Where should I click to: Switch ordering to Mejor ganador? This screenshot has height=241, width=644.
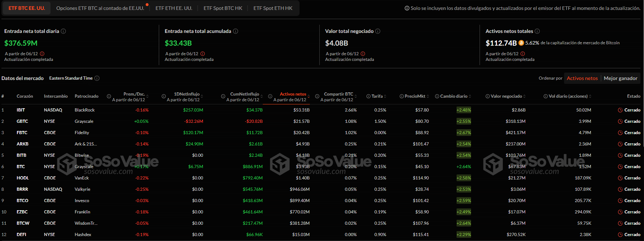(x=620, y=78)
